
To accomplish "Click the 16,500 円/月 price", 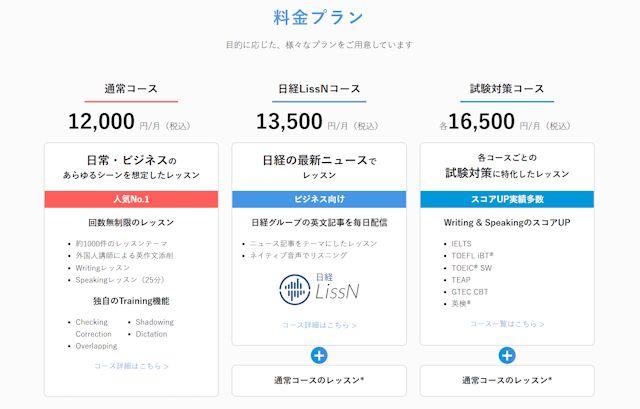I will tap(505, 122).
